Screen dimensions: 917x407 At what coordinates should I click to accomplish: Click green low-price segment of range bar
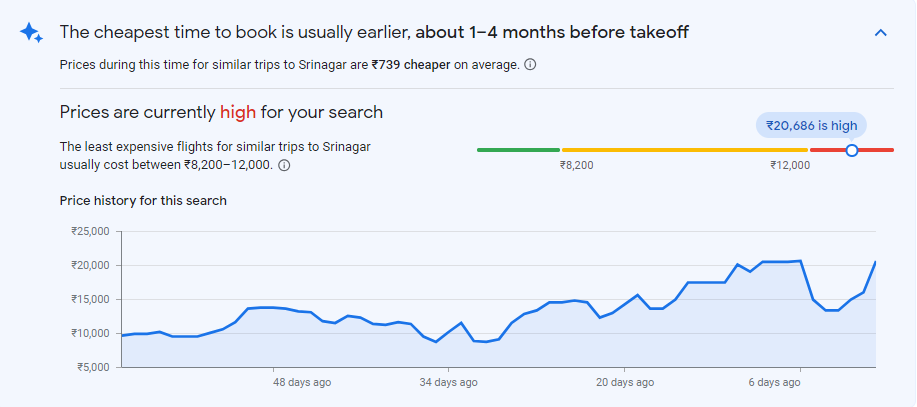pyautogui.click(x=518, y=150)
